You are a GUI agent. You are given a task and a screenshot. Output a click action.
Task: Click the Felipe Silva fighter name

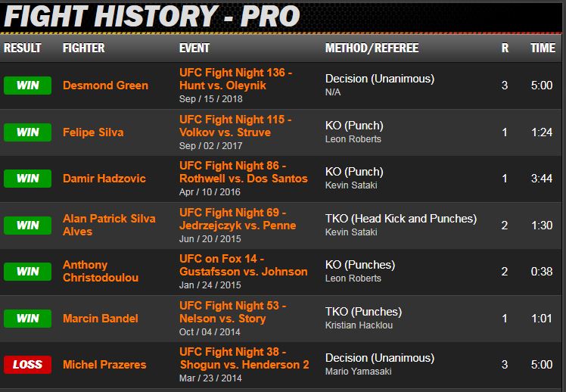[93, 132]
